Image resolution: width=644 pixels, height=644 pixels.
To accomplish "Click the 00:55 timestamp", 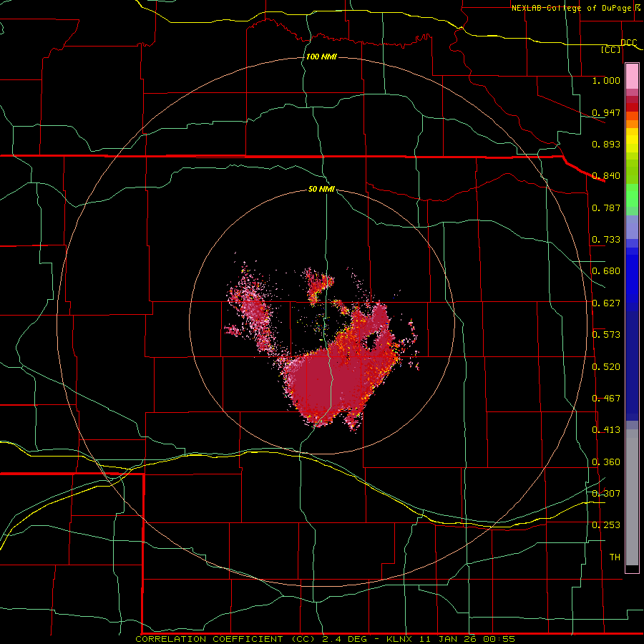I will (499, 639).
